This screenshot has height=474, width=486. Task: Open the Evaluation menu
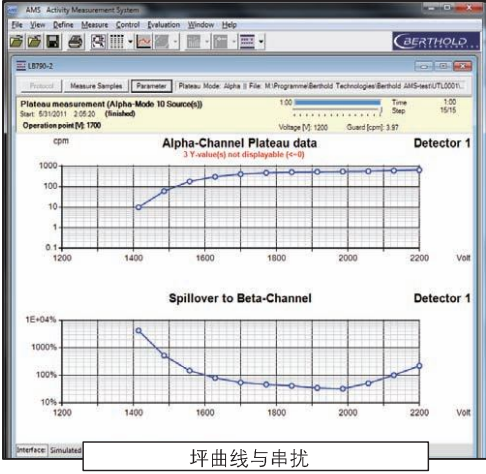point(164,25)
